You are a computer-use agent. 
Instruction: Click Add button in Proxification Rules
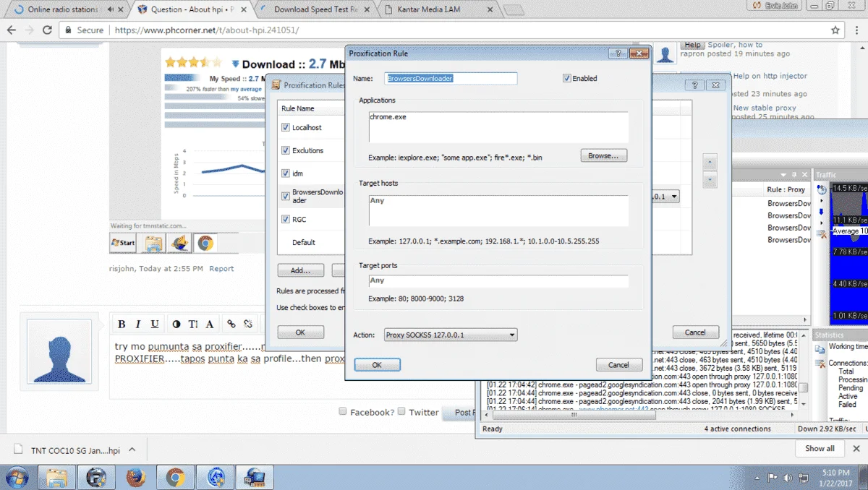coord(301,270)
